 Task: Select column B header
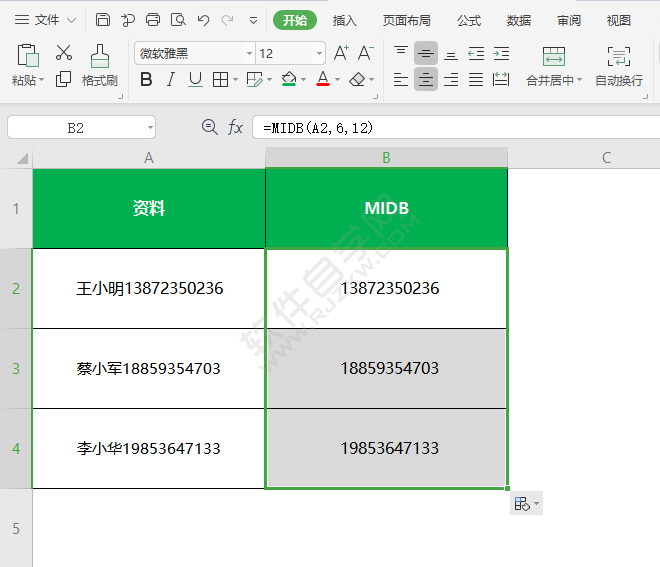pos(386,158)
